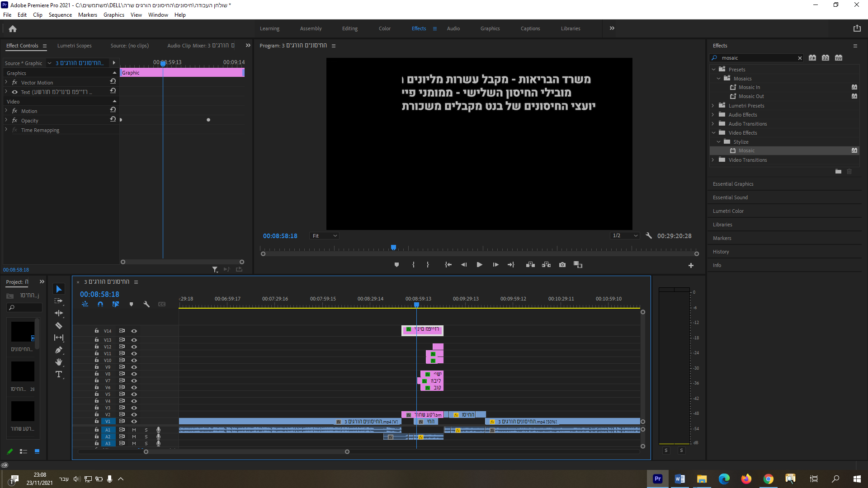This screenshot has height=488, width=868.
Task: Clear the mosaic search field
Action: [800, 58]
